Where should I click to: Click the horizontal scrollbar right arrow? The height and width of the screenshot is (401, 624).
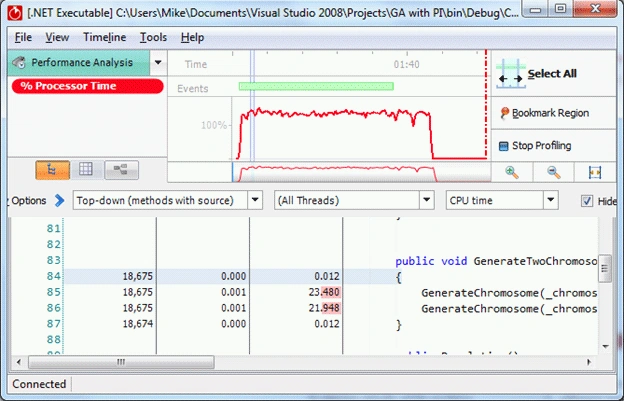tap(589, 362)
